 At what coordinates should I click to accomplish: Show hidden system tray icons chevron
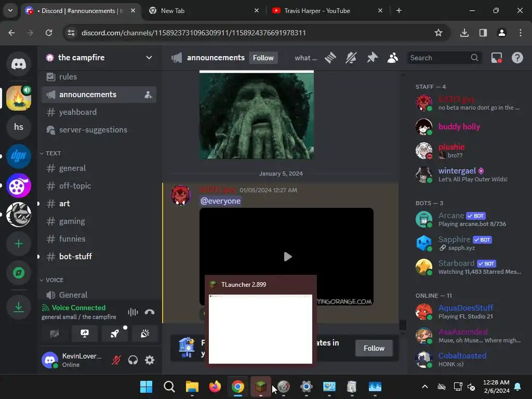tap(424, 387)
